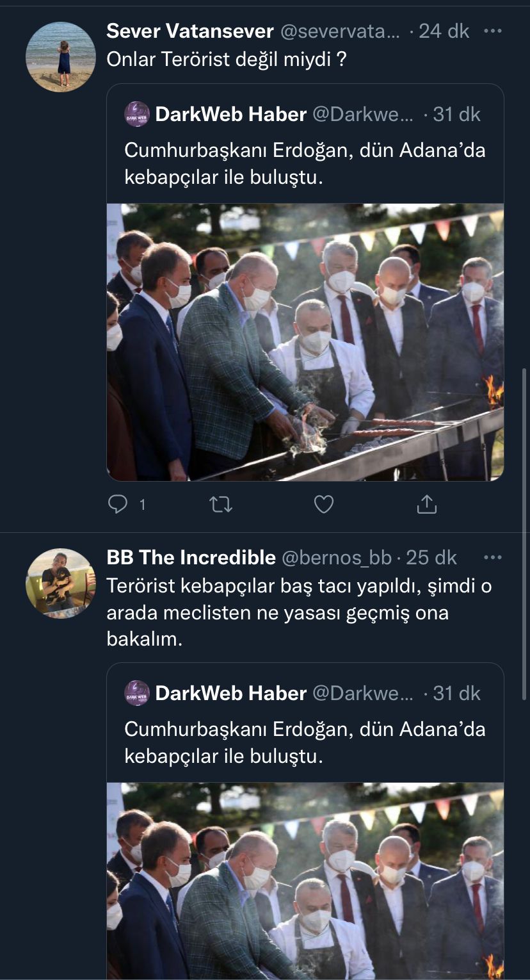
Task: Open DarkWeb Haber avatar in second quoted tweet
Action: [137, 693]
